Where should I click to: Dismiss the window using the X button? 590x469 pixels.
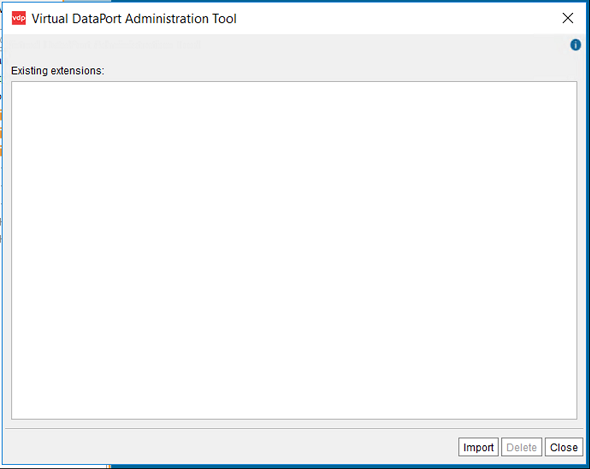pyautogui.click(x=567, y=18)
